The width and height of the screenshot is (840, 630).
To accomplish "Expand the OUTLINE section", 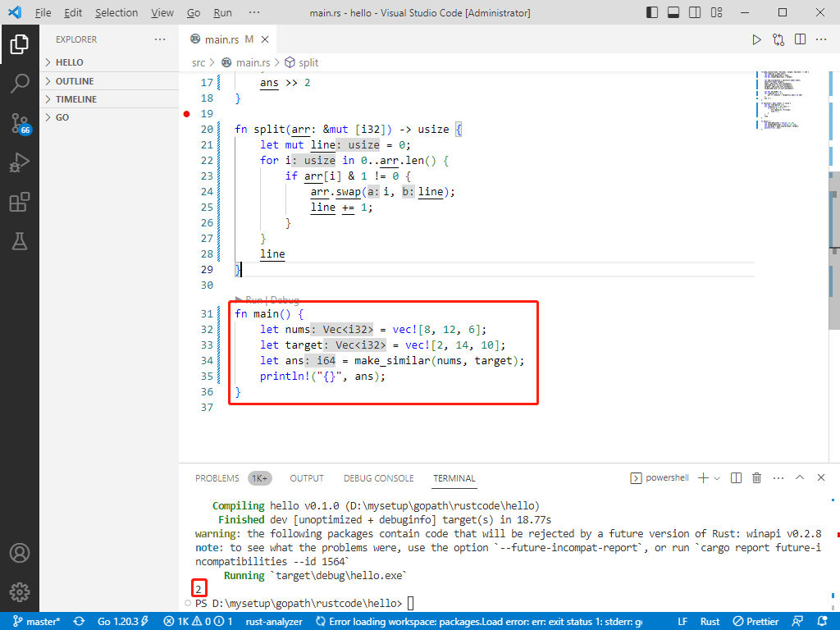I will [x=109, y=81].
